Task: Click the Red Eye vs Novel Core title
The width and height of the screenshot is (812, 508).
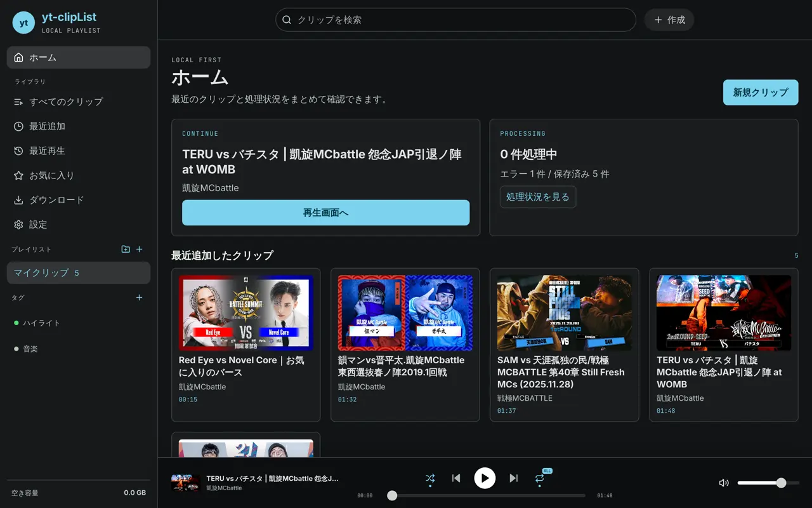Action: [242, 366]
